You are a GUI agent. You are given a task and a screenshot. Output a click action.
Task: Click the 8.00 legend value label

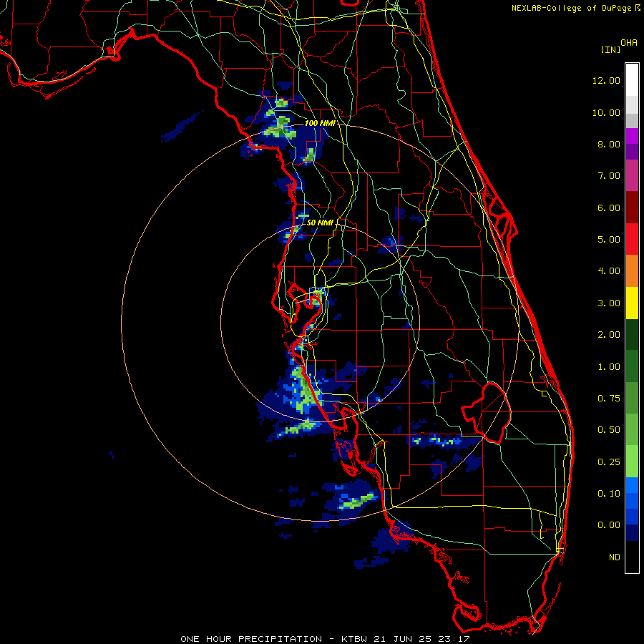coord(609,144)
